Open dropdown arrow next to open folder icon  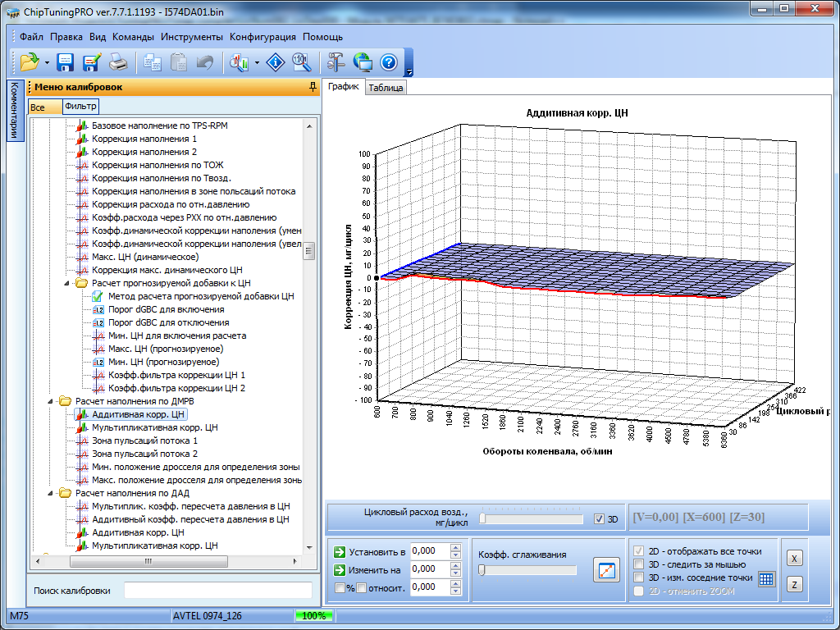(x=47, y=62)
